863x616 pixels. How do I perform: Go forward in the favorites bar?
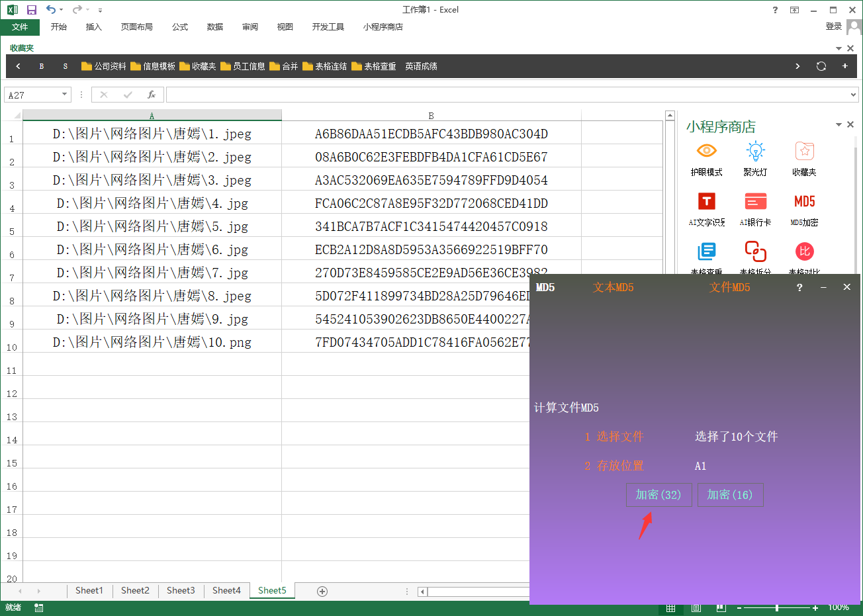pos(797,66)
